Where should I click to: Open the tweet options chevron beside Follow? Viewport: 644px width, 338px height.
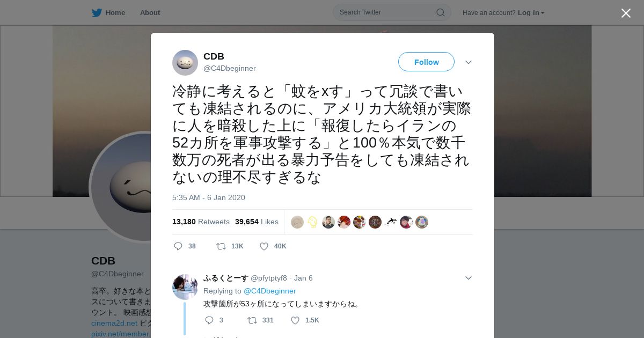[x=469, y=62]
